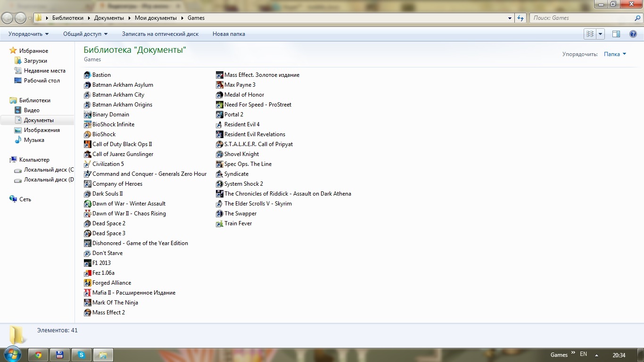Screen dimensions: 644x362
Task: Expand the arrow after Документы in address bar
Action: click(x=129, y=18)
